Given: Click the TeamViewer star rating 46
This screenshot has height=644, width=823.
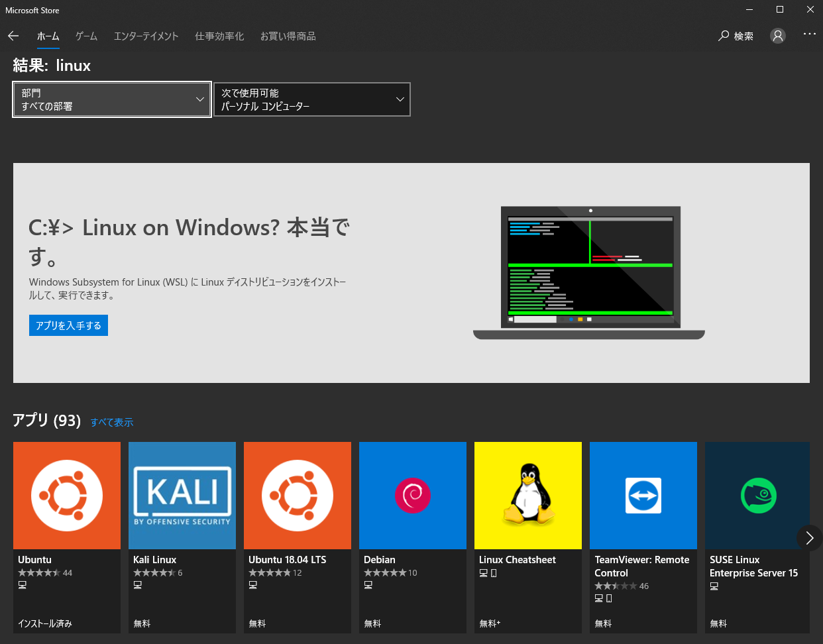Looking at the screenshot, I should click(x=622, y=586).
